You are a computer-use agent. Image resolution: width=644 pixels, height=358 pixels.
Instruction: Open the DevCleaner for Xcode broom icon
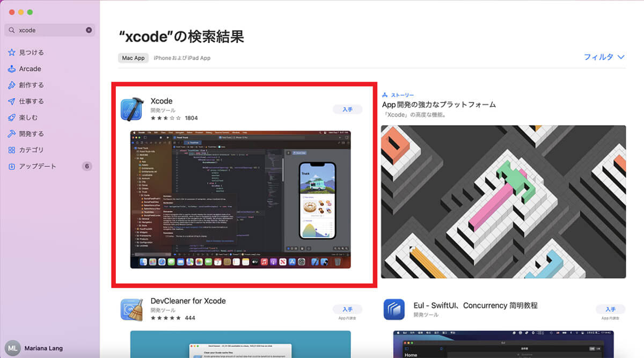point(131,310)
